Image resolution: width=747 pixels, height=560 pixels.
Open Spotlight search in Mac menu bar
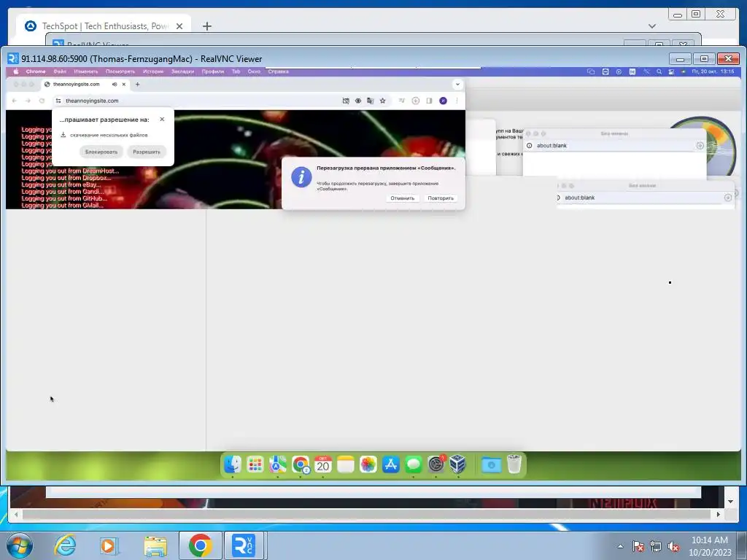(659, 71)
